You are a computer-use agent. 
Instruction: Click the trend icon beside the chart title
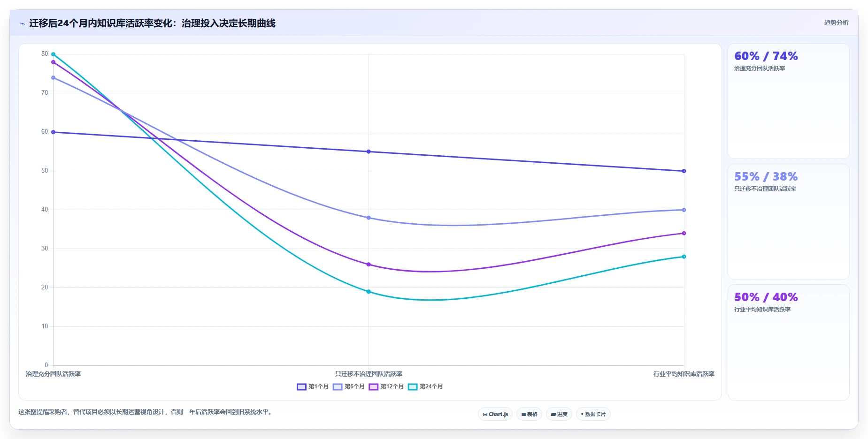click(x=22, y=23)
